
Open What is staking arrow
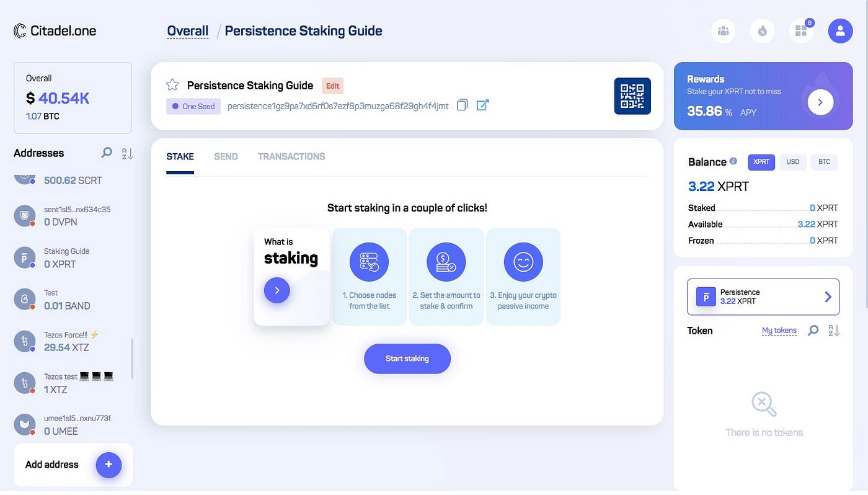pos(277,290)
